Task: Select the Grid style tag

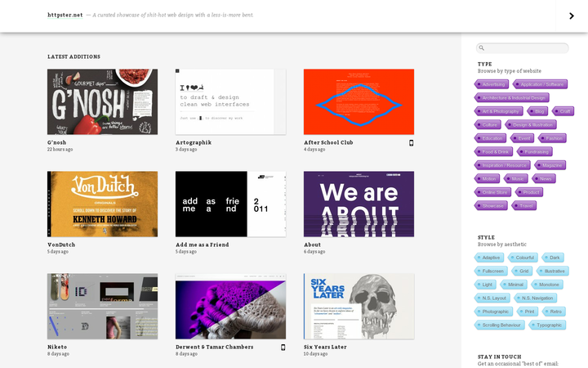Action: (x=522, y=272)
